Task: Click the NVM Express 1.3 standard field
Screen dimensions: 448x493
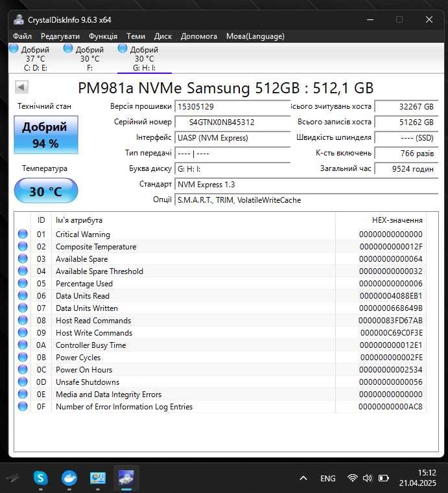Action: click(307, 184)
